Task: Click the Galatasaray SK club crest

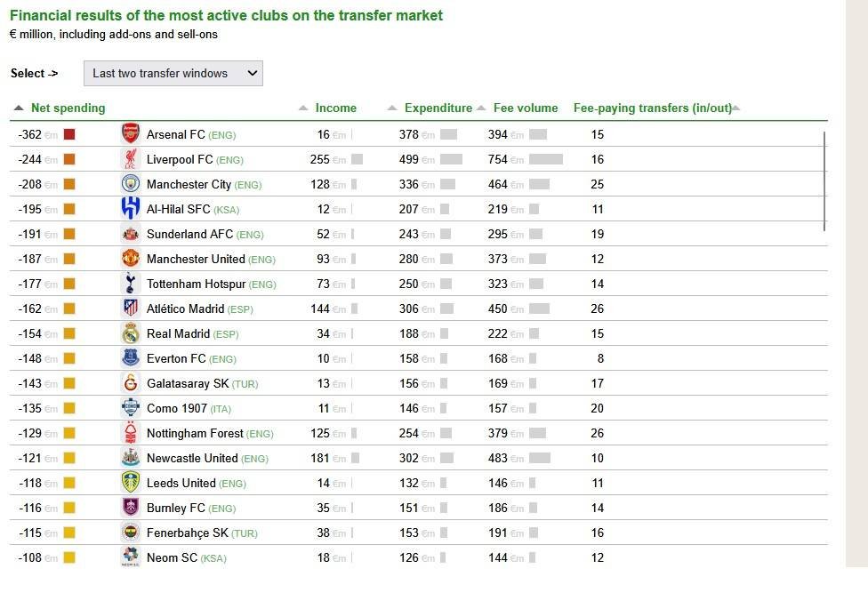Action: (x=131, y=383)
